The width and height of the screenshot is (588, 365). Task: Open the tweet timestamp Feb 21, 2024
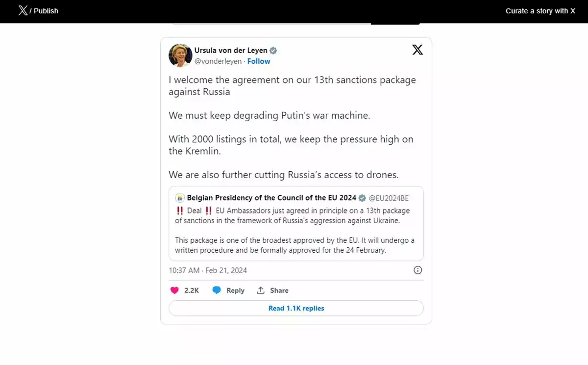click(208, 270)
